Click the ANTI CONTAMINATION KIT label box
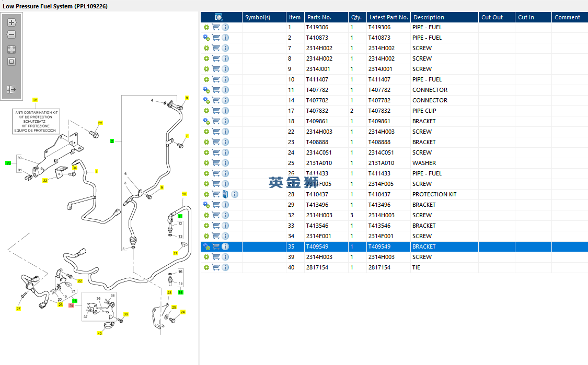 pyautogui.click(x=36, y=122)
